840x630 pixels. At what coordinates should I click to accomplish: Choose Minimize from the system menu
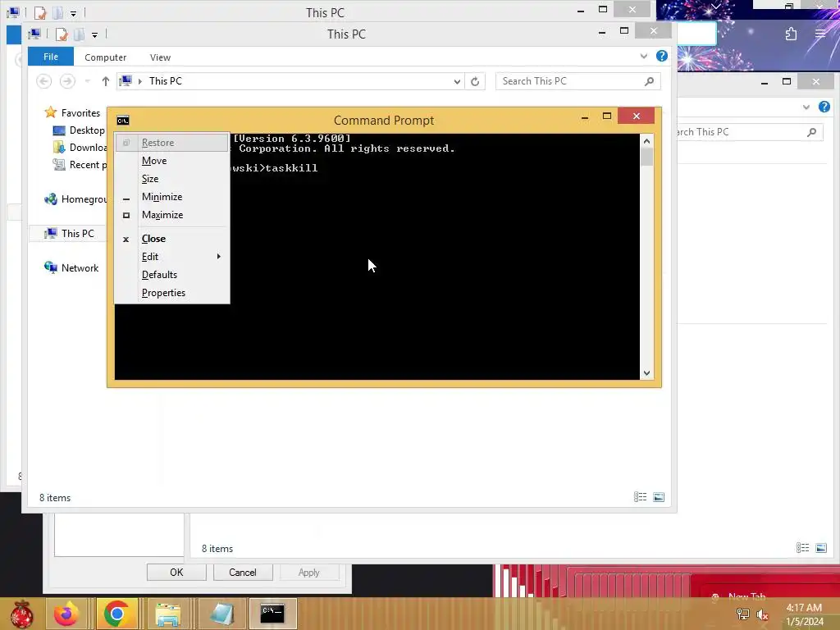172,197
